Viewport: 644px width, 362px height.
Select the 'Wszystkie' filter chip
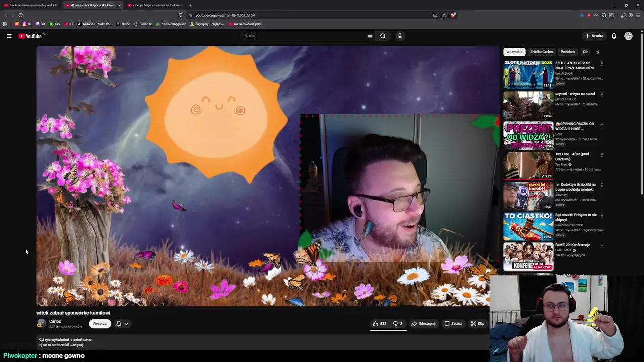(514, 52)
